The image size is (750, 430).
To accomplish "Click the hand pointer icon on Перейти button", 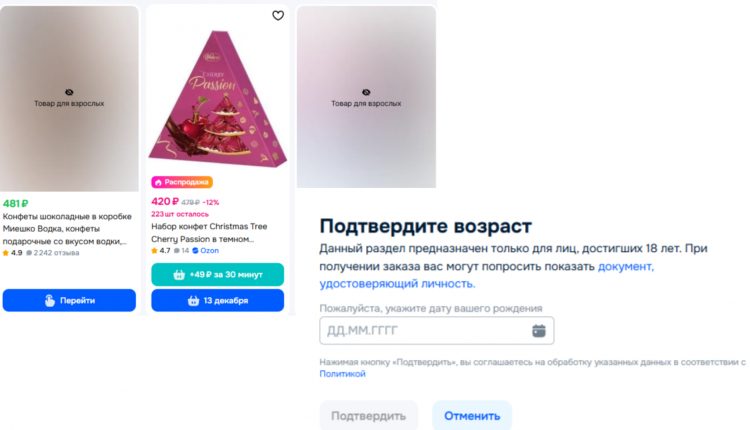I will pos(50,300).
